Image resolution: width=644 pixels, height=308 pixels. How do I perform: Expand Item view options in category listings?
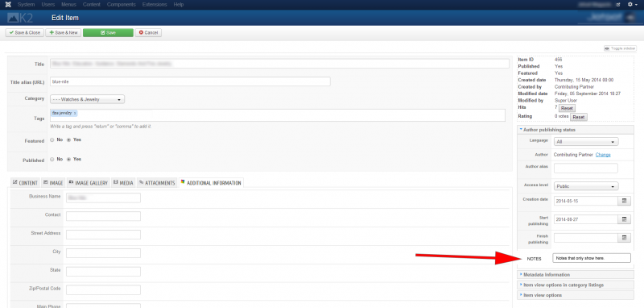(576, 285)
